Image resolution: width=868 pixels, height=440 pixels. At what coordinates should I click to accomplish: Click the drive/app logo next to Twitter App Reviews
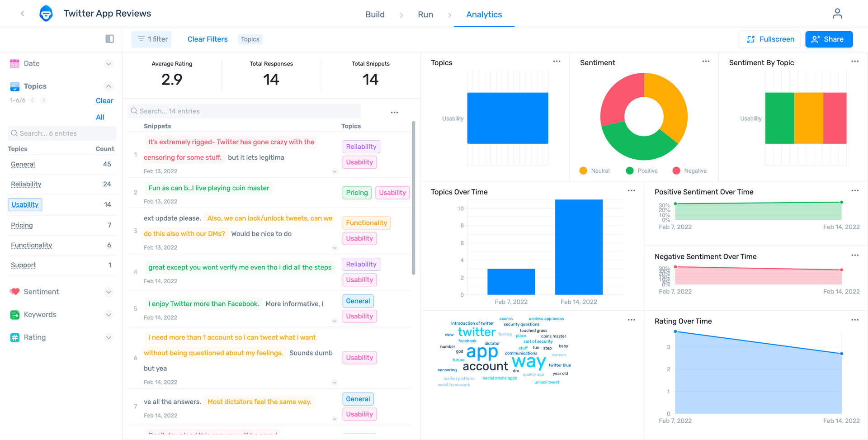tap(46, 13)
